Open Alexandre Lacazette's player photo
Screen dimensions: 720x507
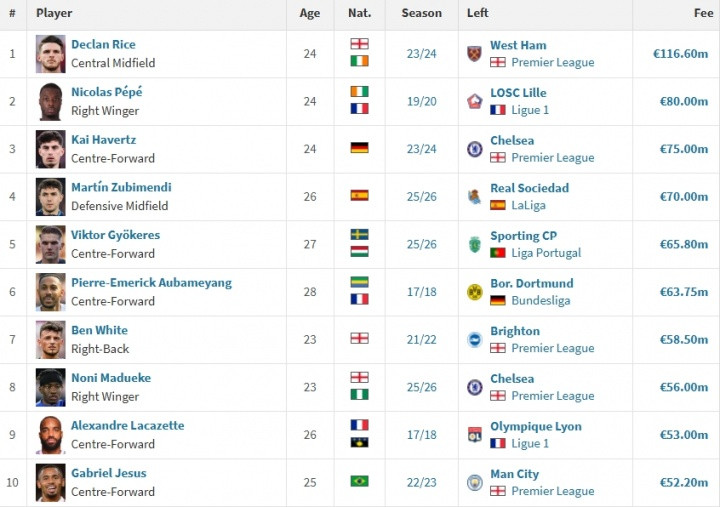click(x=51, y=435)
